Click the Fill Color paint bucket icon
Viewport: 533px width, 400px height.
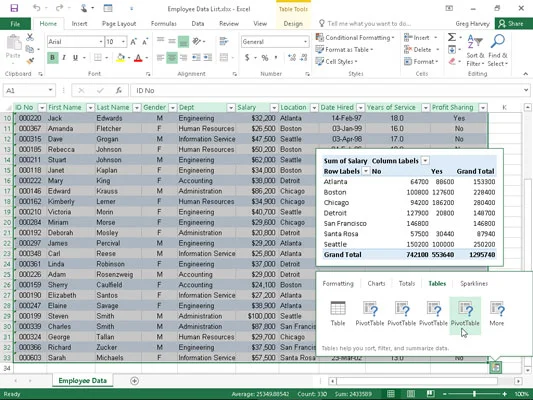120,58
